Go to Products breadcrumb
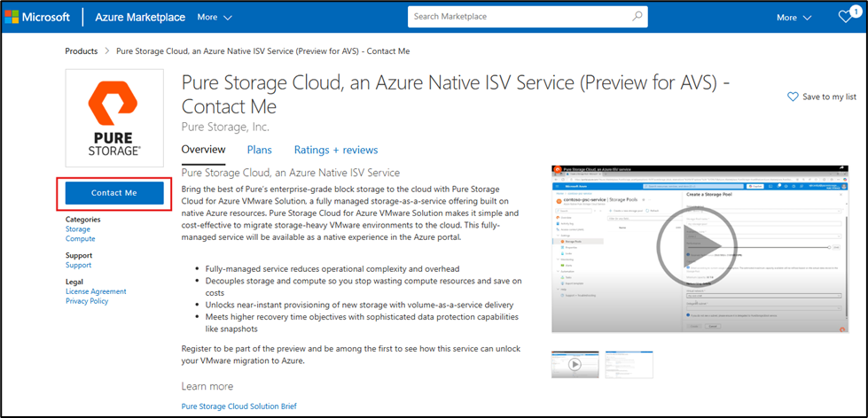868x418 pixels. pos(82,50)
